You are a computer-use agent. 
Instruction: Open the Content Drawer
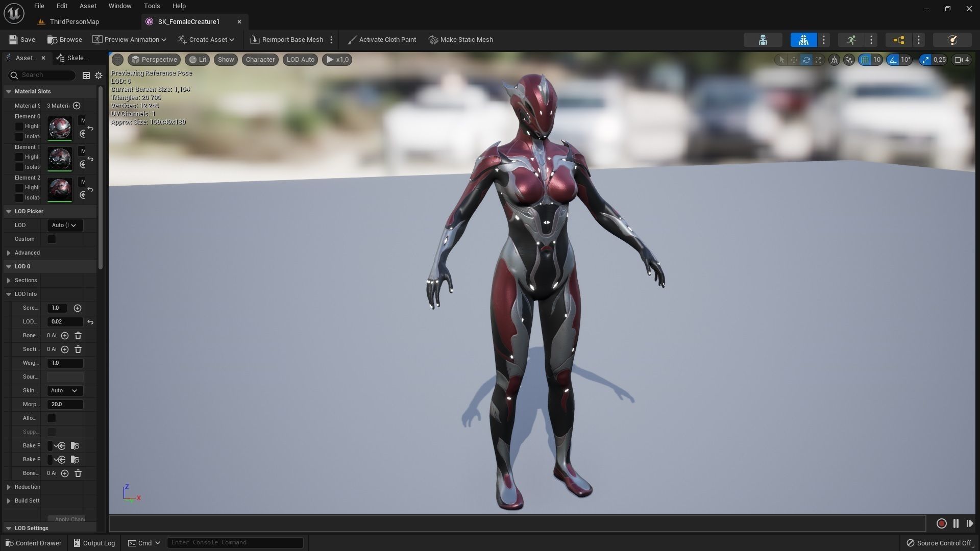click(x=34, y=543)
